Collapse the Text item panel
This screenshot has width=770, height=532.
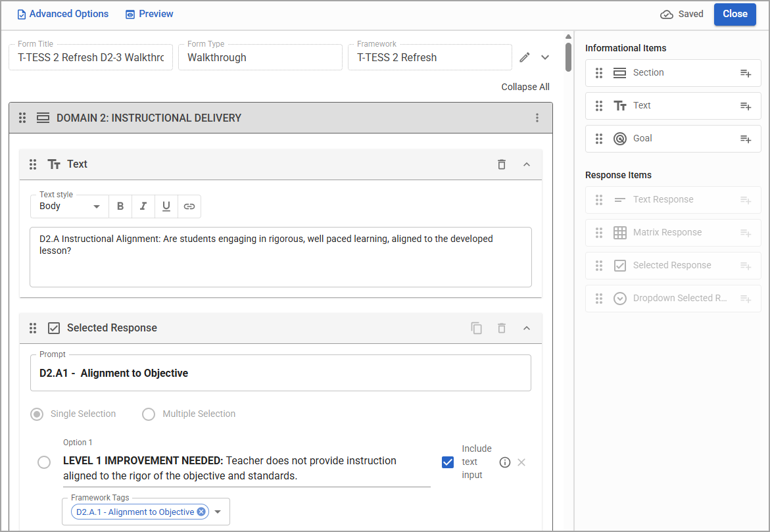click(527, 164)
